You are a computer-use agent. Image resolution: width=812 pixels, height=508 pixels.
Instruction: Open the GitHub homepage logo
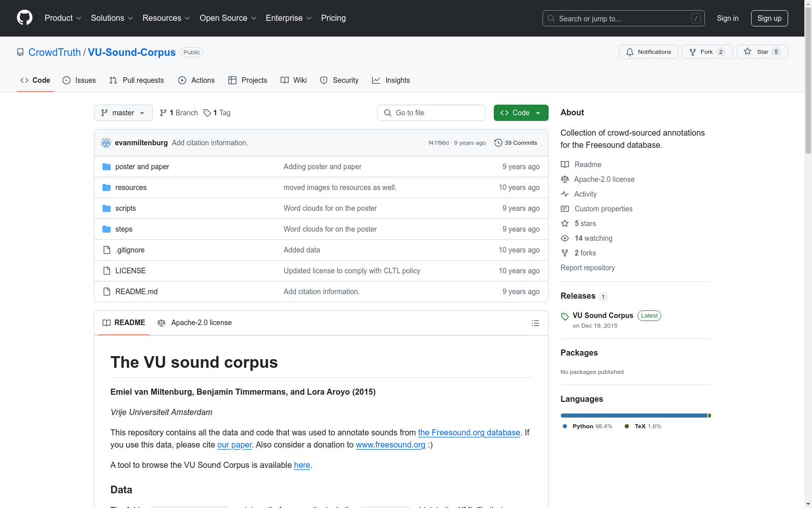(24, 18)
